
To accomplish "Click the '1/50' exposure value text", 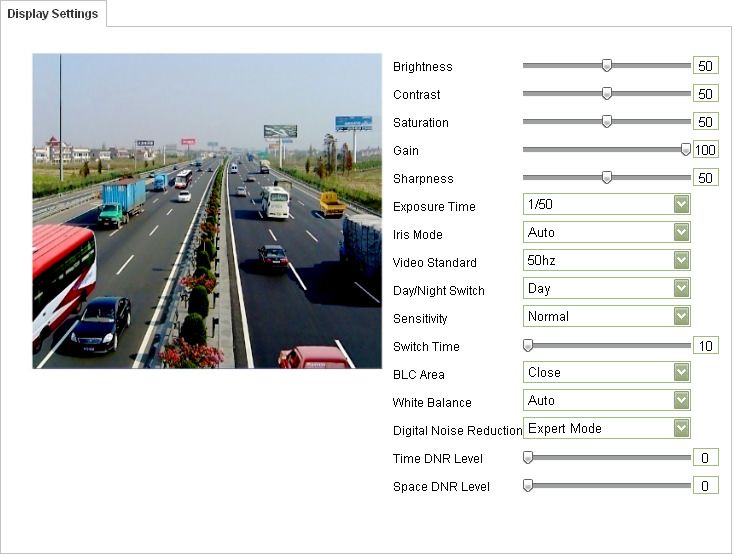I will coord(540,204).
